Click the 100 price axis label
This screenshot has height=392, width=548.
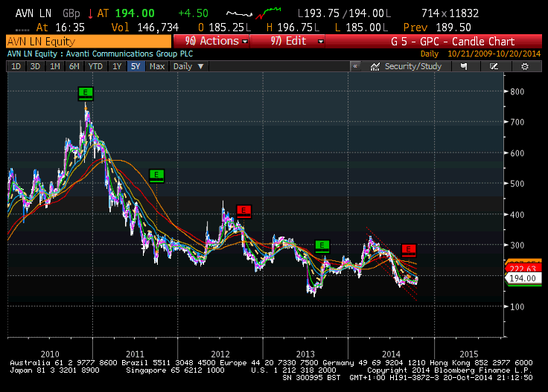[x=517, y=306]
